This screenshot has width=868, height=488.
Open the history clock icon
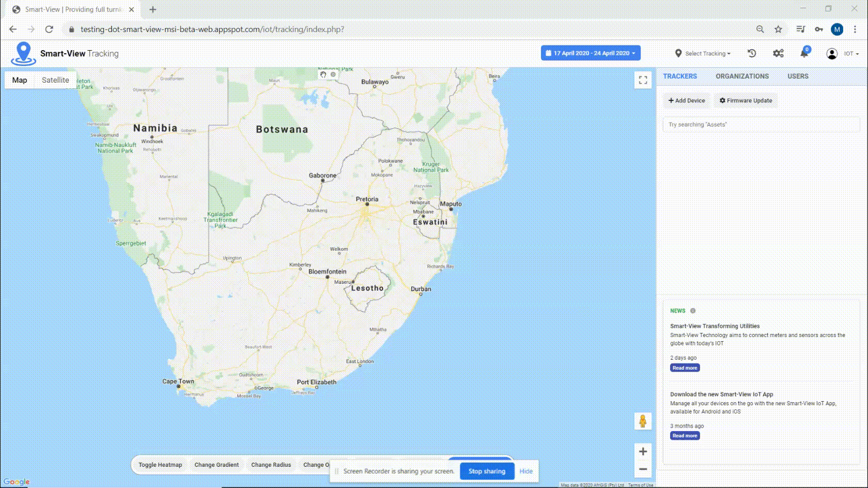pos(752,53)
